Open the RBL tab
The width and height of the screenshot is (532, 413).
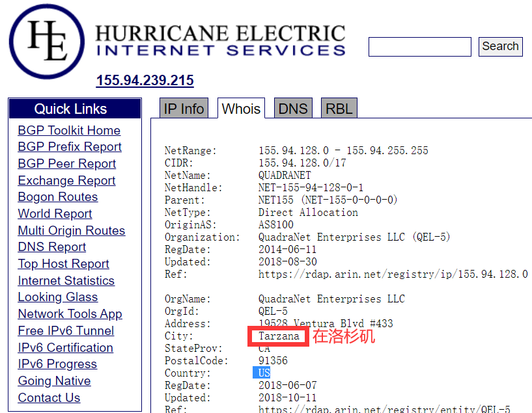pyautogui.click(x=339, y=109)
